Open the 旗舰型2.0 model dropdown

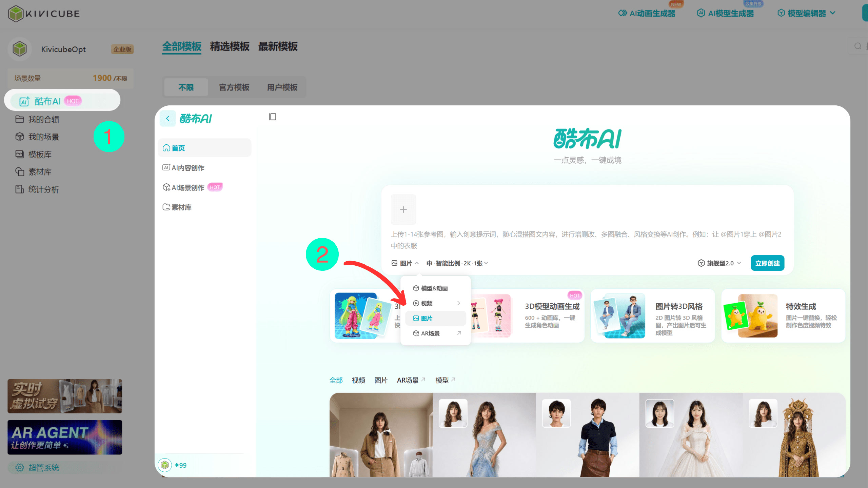point(719,263)
